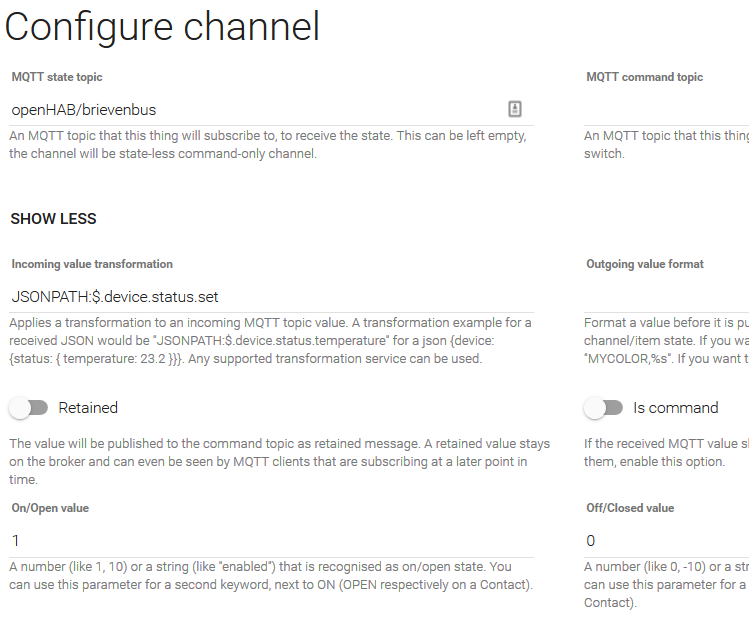Viewport: 749px width, 638px height.
Task: Focus the Outgoing value format input
Action: 666,297
